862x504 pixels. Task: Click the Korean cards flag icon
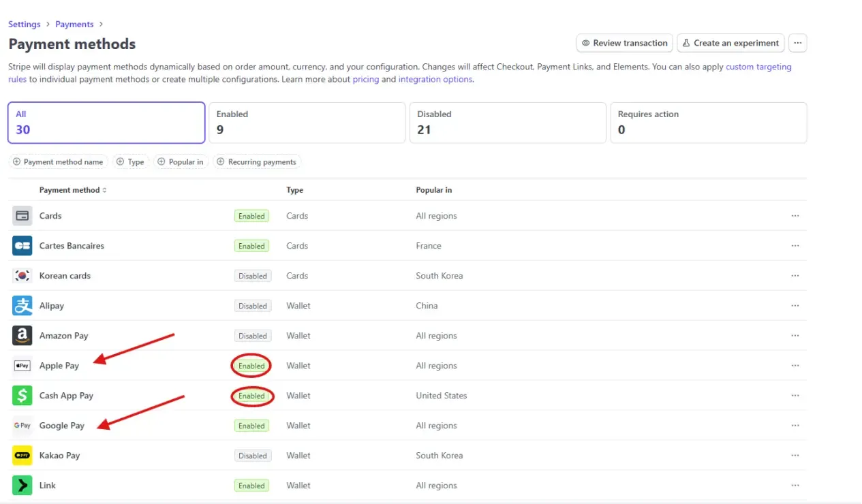(x=22, y=275)
